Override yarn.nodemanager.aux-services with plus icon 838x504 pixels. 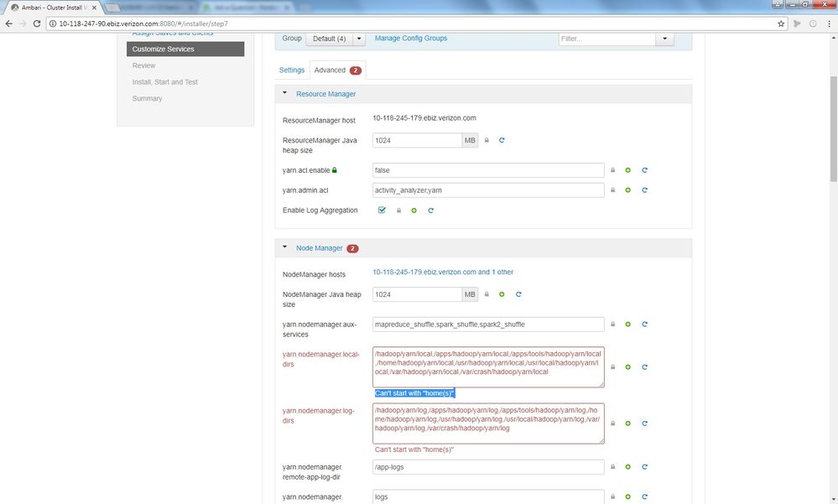click(x=628, y=325)
